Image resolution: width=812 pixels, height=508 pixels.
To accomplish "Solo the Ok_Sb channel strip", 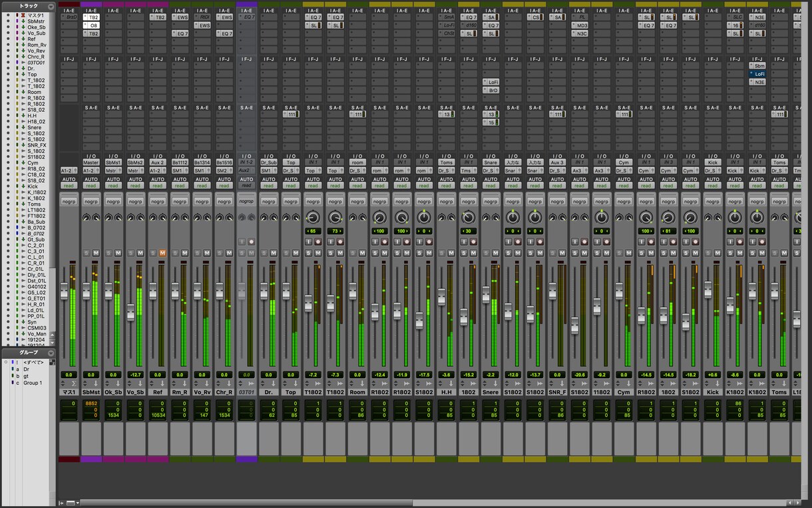I will coord(109,253).
